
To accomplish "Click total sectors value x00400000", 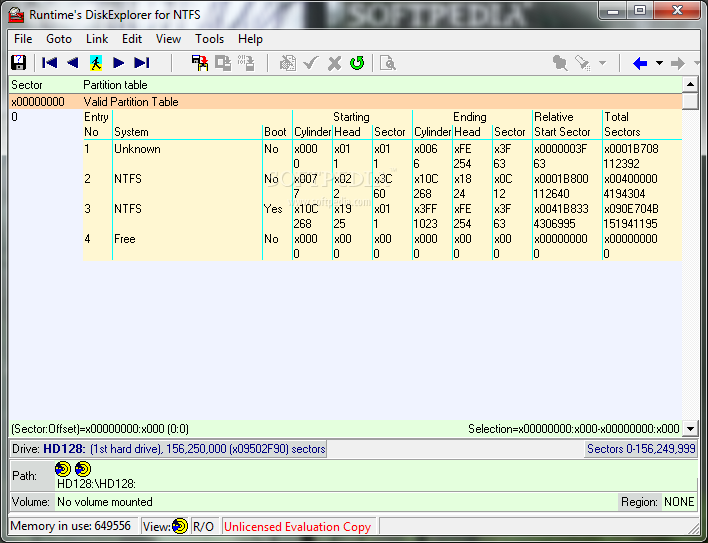I will (631, 179).
